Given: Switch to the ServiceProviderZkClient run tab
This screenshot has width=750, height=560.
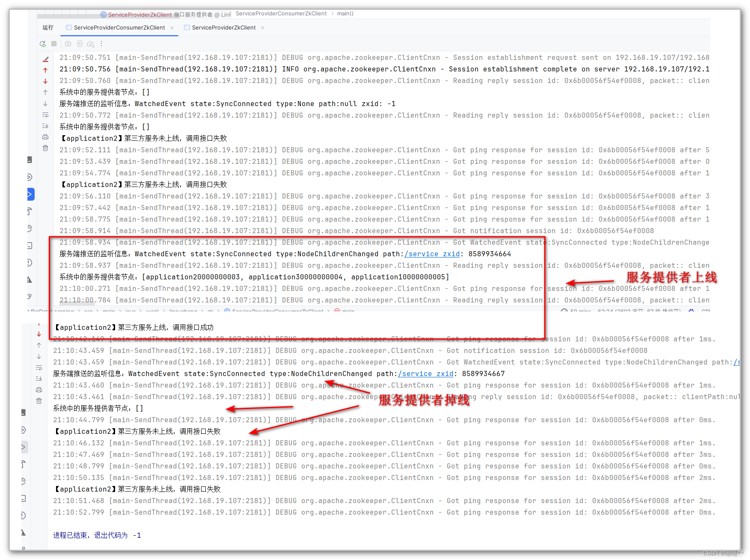Looking at the screenshot, I should point(223,27).
